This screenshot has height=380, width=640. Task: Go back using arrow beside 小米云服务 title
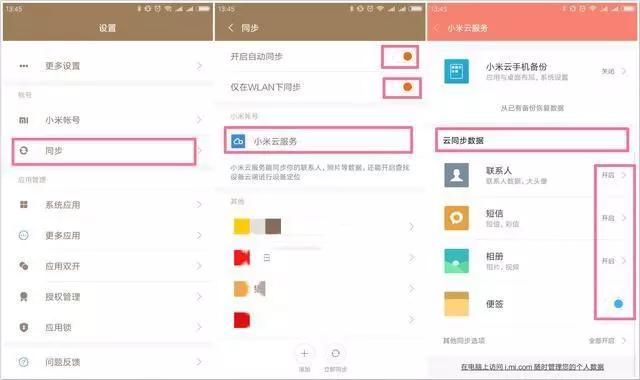436,28
